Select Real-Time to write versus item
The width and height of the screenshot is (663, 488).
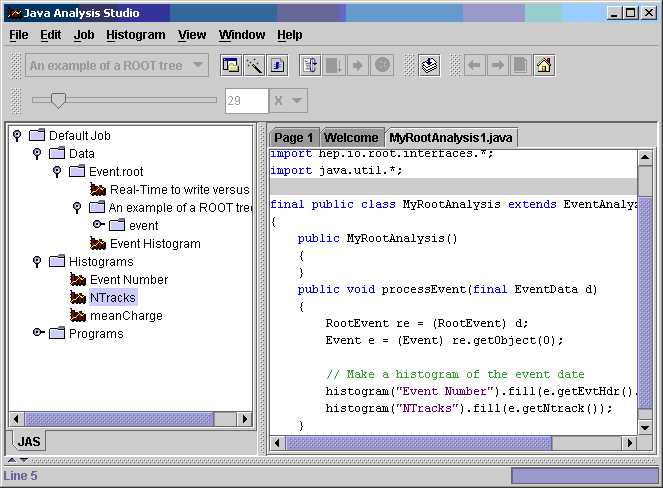click(179, 190)
